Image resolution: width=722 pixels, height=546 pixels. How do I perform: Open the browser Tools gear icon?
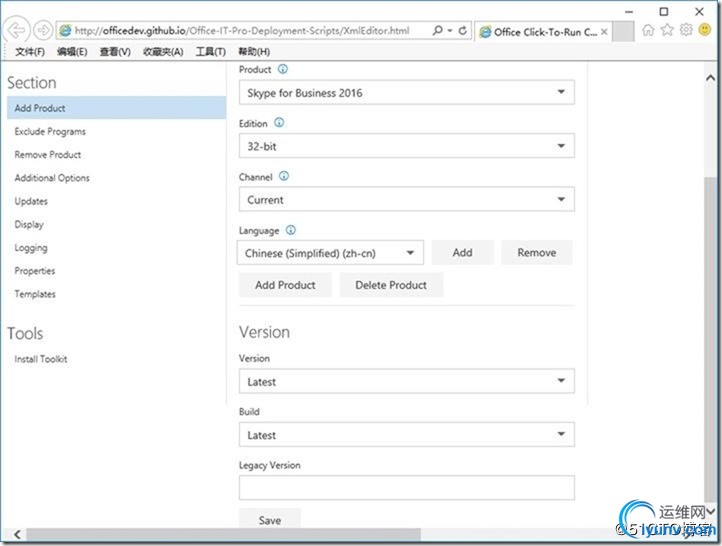(x=686, y=30)
